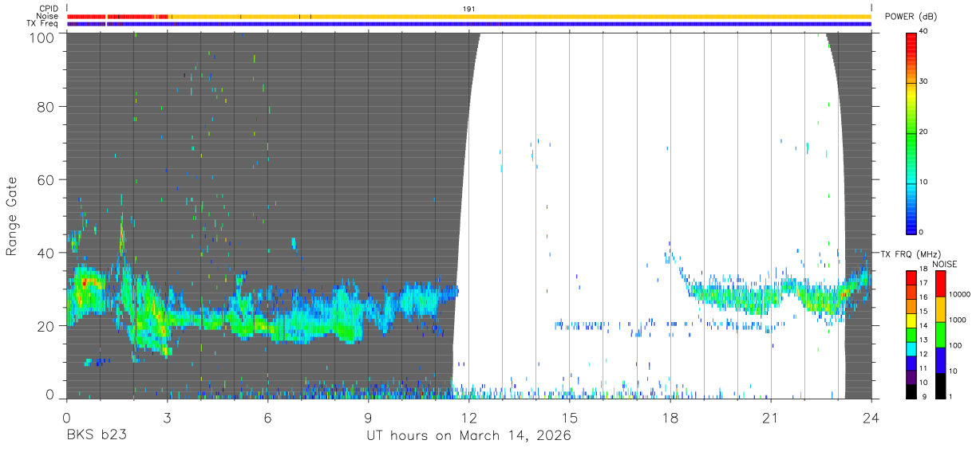Select the CPID value 191
The image size is (980, 452).
tap(468, 9)
